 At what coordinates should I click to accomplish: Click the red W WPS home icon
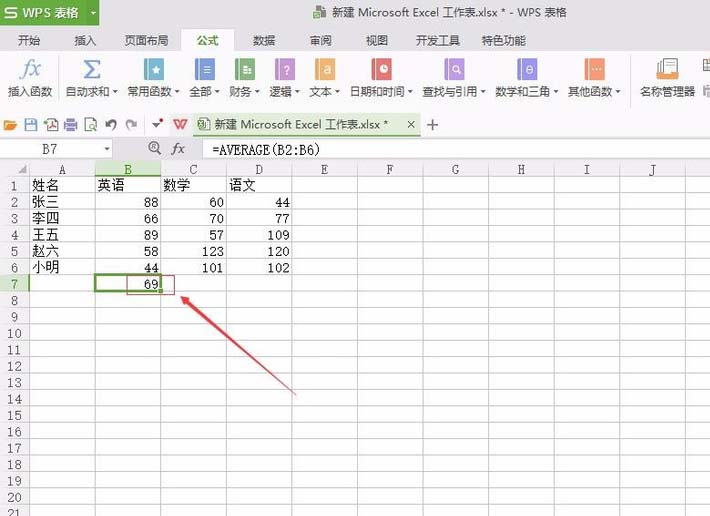click(180, 124)
